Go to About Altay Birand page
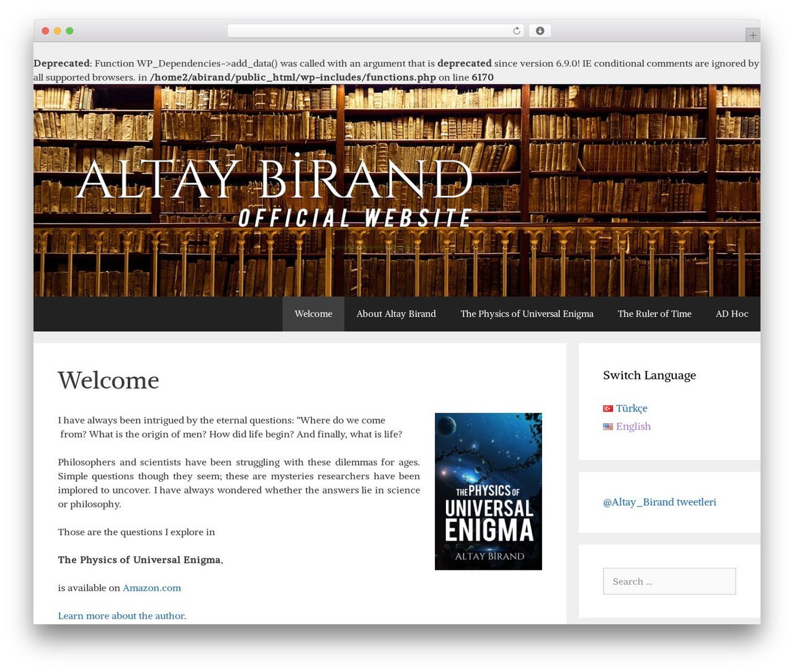Screen dimensions: 794x672 click(x=396, y=314)
